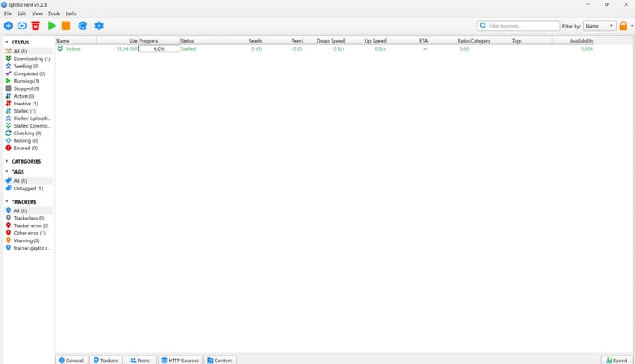Select the Videos torrent row
The height and width of the screenshot is (364, 635).
[324, 49]
